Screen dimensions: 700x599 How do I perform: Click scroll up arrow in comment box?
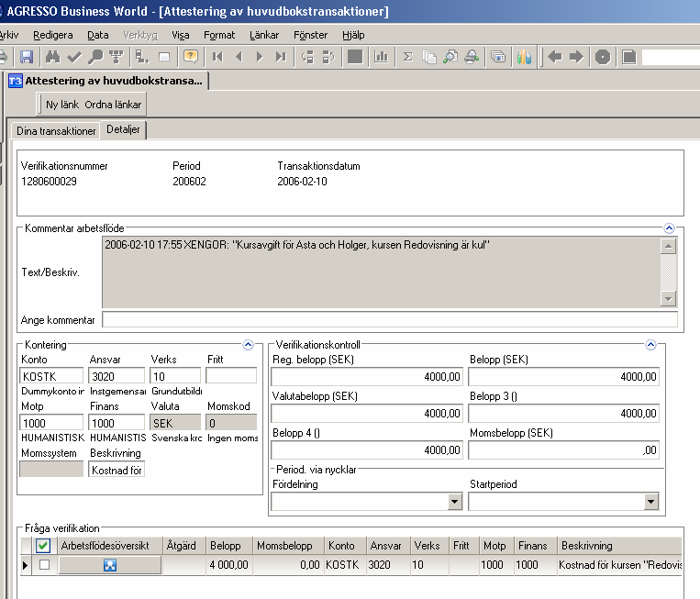(668, 246)
